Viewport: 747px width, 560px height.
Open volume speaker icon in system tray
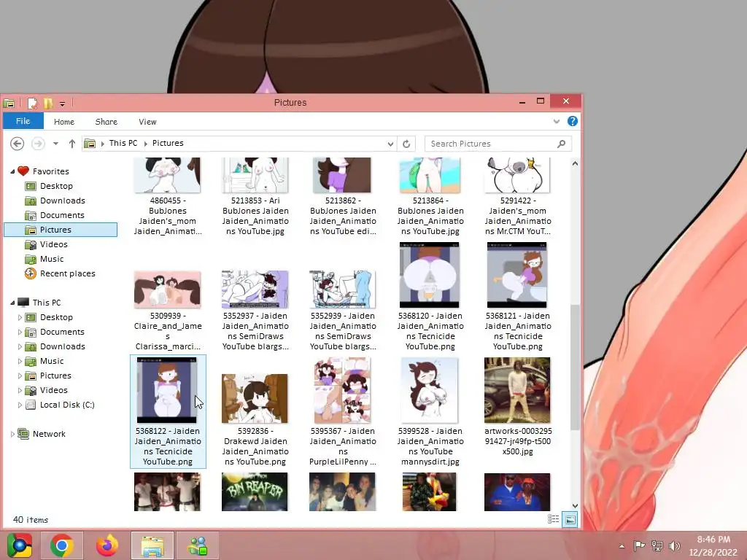pyautogui.click(x=674, y=545)
